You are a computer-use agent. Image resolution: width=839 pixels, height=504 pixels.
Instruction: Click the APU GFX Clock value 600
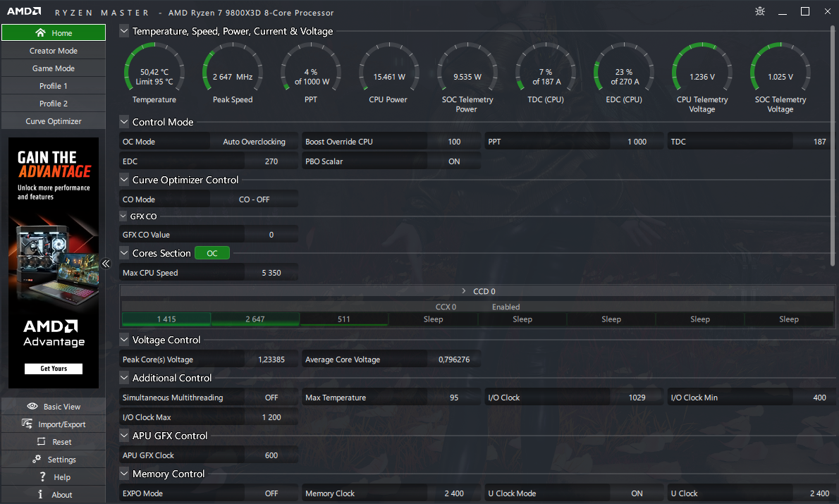[x=271, y=455]
